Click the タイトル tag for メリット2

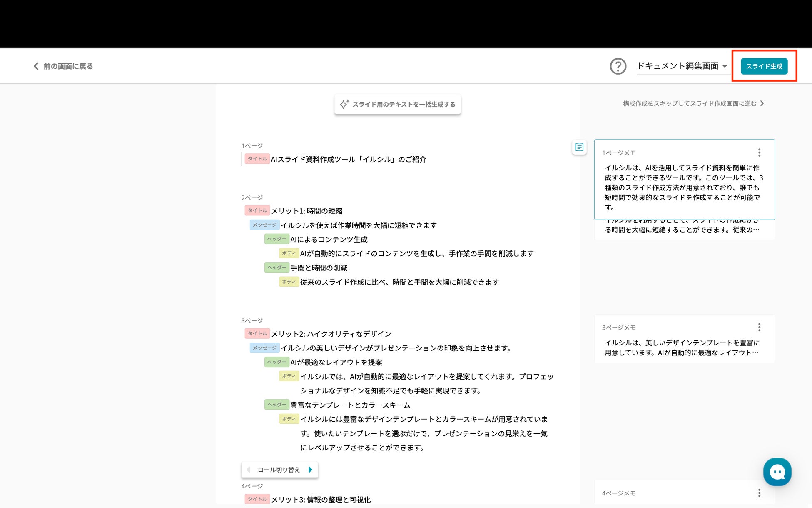(257, 334)
